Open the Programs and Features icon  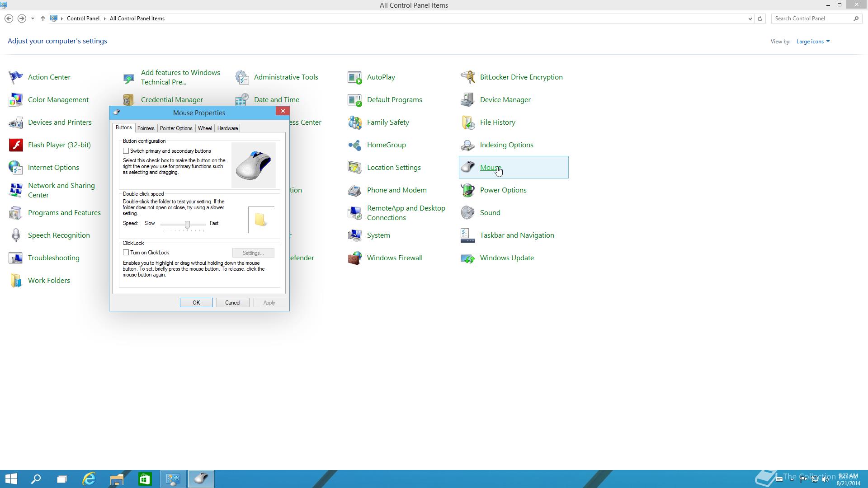click(x=16, y=213)
